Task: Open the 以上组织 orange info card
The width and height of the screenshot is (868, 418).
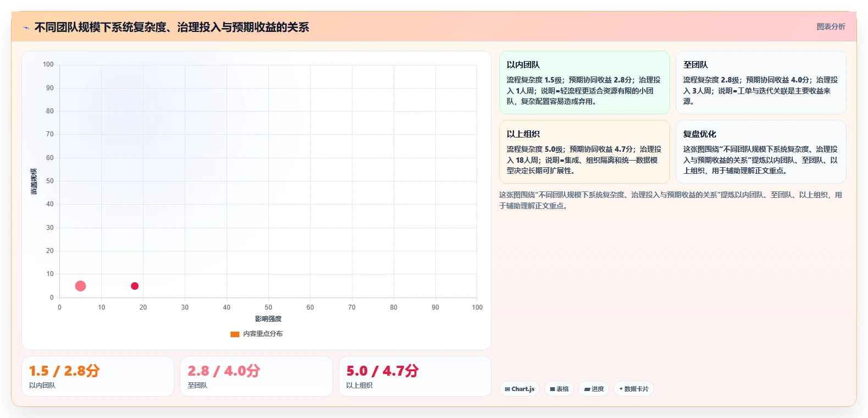Action: pos(584,152)
